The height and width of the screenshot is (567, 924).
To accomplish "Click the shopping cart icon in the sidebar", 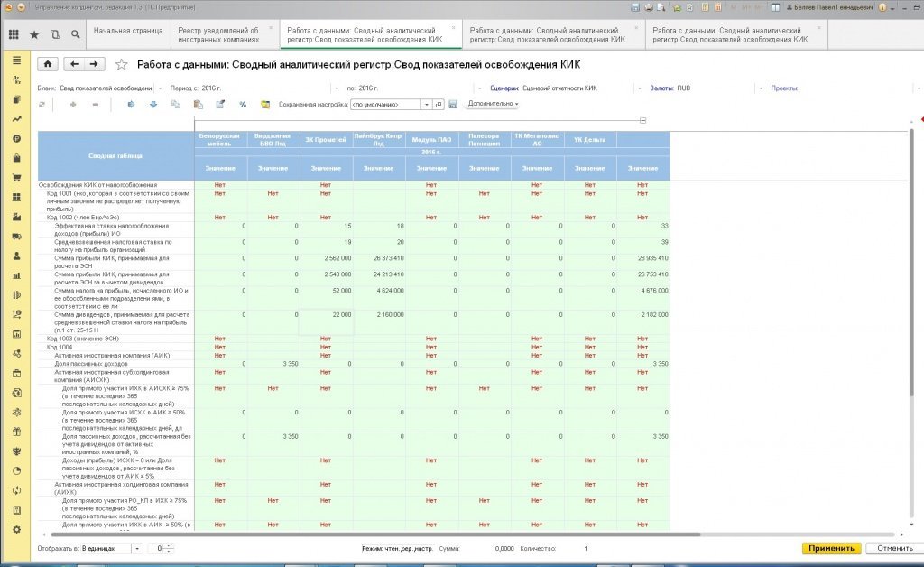I will (x=16, y=177).
